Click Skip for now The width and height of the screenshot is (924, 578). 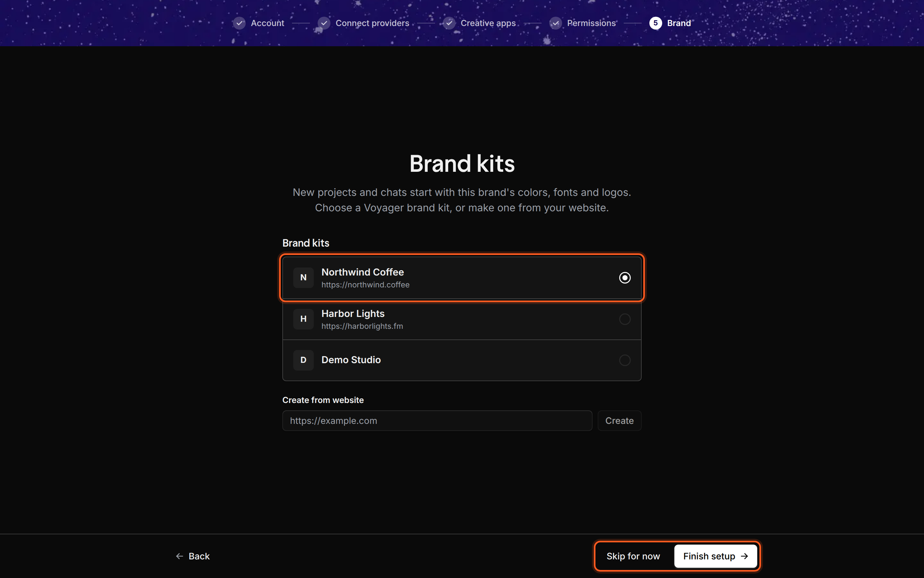pos(633,556)
